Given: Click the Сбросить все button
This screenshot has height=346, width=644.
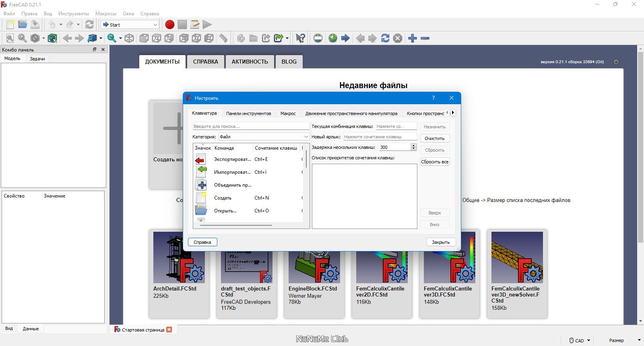Looking at the screenshot, I should pyautogui.click(x=435, y=162).
